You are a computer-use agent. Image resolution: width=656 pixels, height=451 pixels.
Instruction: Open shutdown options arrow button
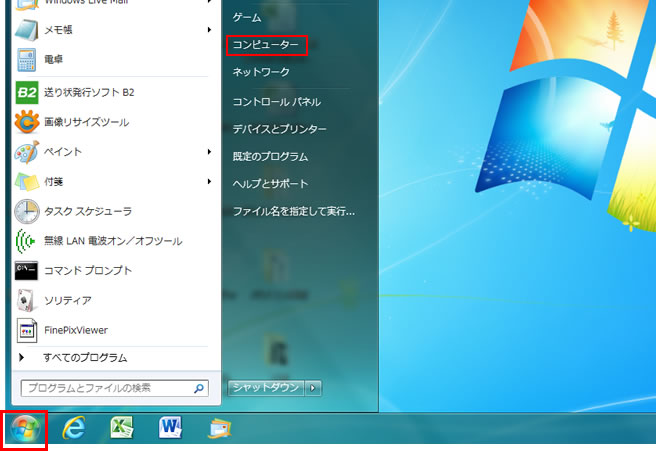(x=313, y=388)
